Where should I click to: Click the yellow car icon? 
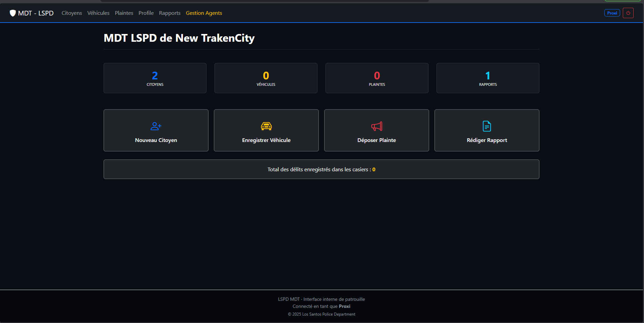(266, 126)
